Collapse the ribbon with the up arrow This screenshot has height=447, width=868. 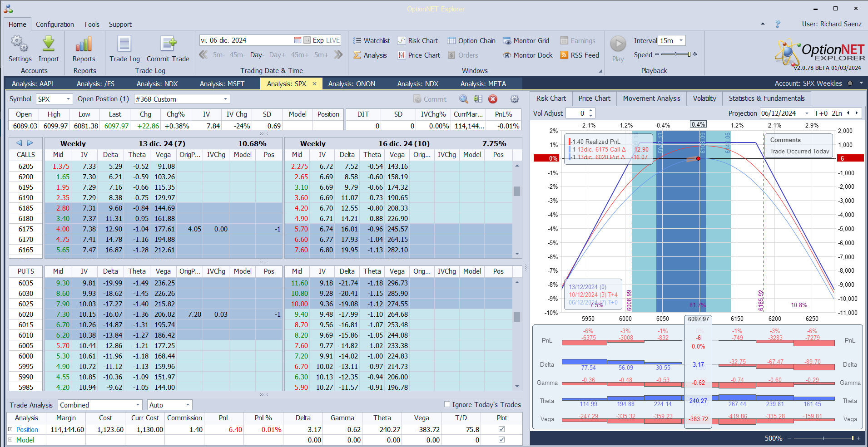coord(763,24)
